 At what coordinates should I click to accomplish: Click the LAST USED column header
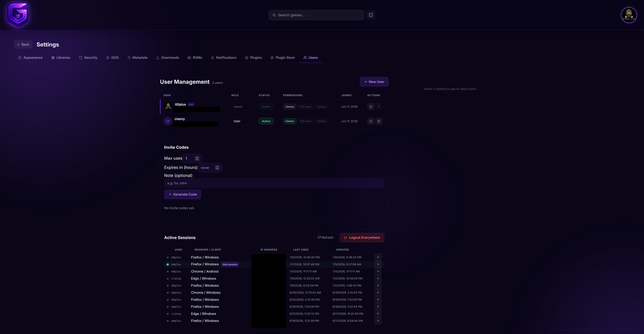[x=301, y=249]
